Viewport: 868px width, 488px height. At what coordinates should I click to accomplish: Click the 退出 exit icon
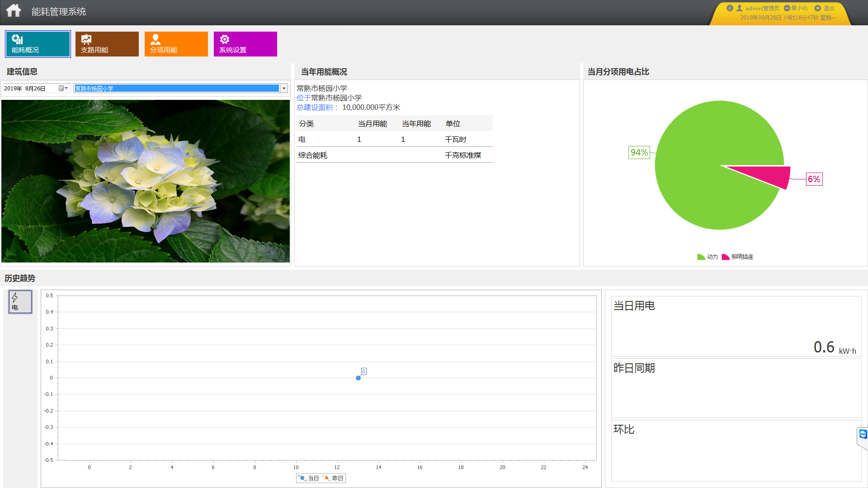(x=818, y=8)
